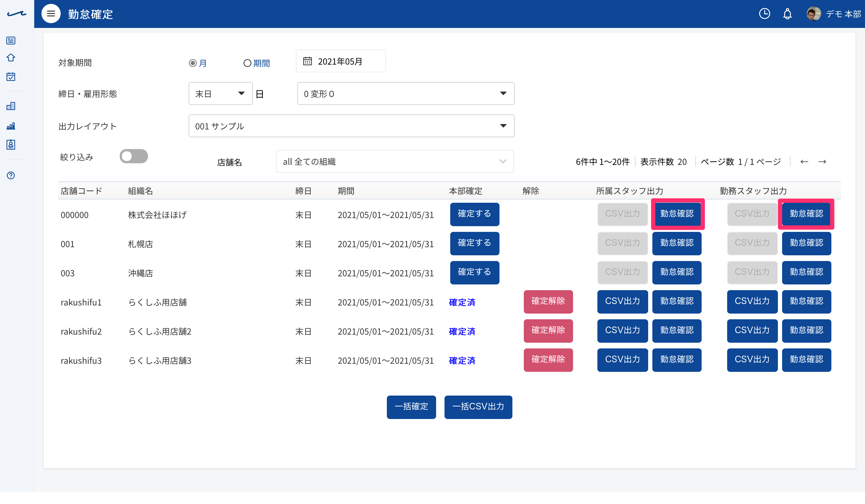
Task: Click store code 000000 cell
Action: [74, 215]
